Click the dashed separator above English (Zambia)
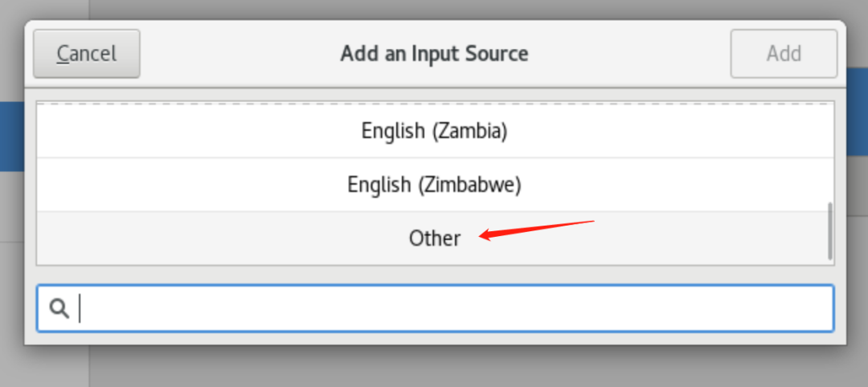868x387 pixels. pos(435,104)
